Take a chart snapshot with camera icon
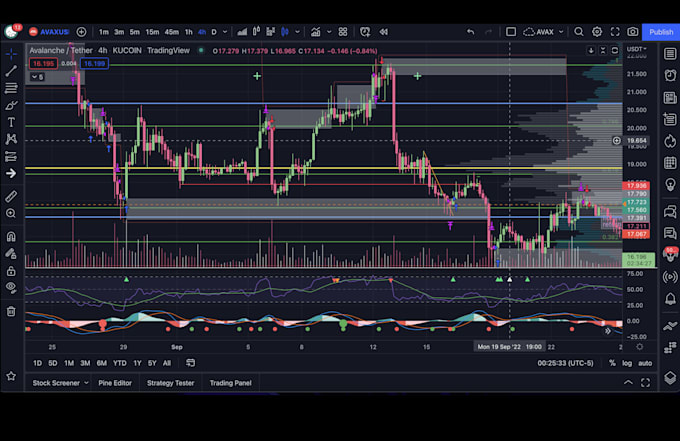Image resolution: width=680 pixels, height=441 pixels. [632, 32]
